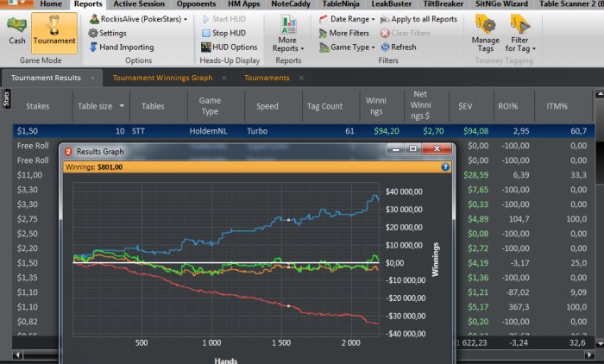Open Hand Importing option
This screenshot has height=364, width=604.
123,47
